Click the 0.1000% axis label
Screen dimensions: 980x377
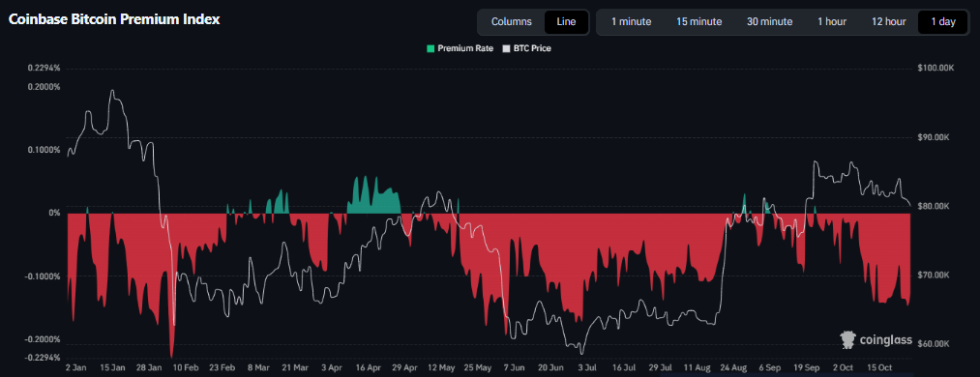click(x=45, y=150)
